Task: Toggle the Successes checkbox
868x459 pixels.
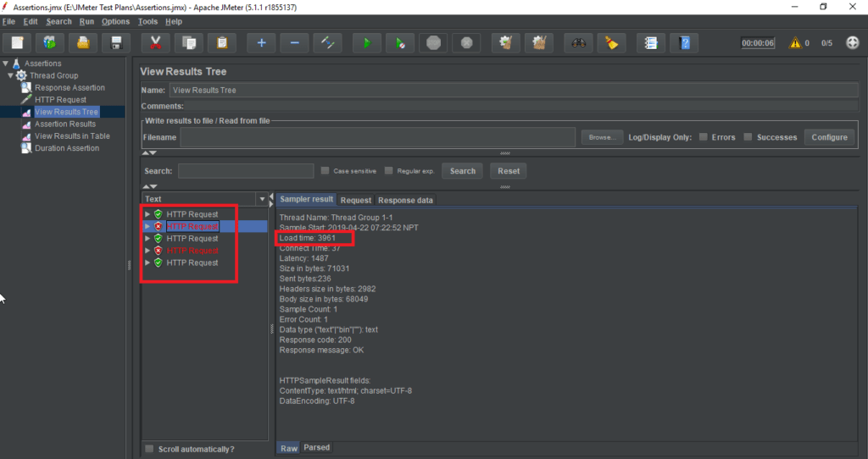Action: click(748, 137)
